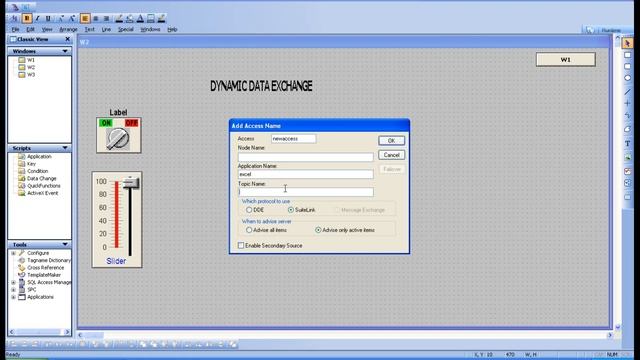Click the Tagname Dictionary icon
This screenshot has height=360, width=640.
(x=22, y=260)
